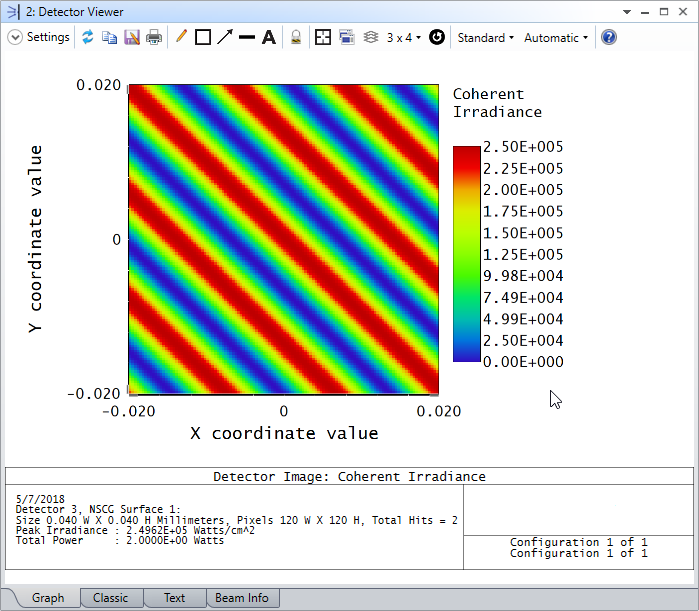The height and width of the screenshot is (611, 699).
Task: Expand the Settings chevron button
Action: [15, 37]
